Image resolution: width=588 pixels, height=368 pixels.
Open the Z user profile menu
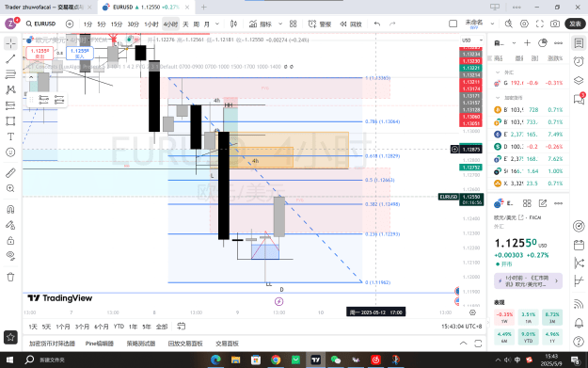pos(10,24)
